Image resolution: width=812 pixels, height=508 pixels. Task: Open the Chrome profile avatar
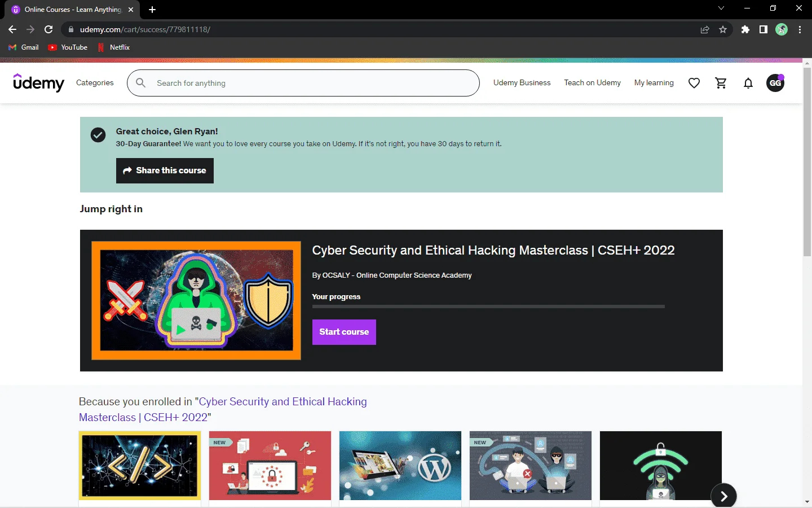point(782,29)
